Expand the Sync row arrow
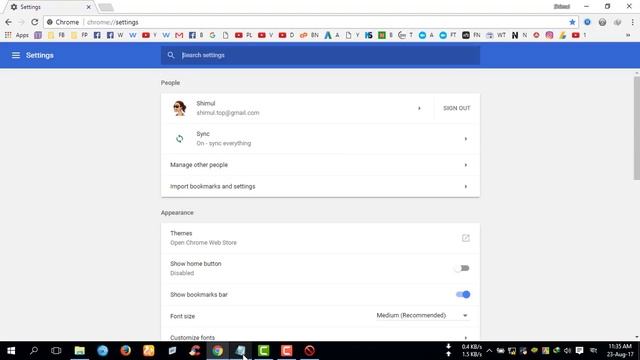The image size is (640, 360). (x=465, y=139)
